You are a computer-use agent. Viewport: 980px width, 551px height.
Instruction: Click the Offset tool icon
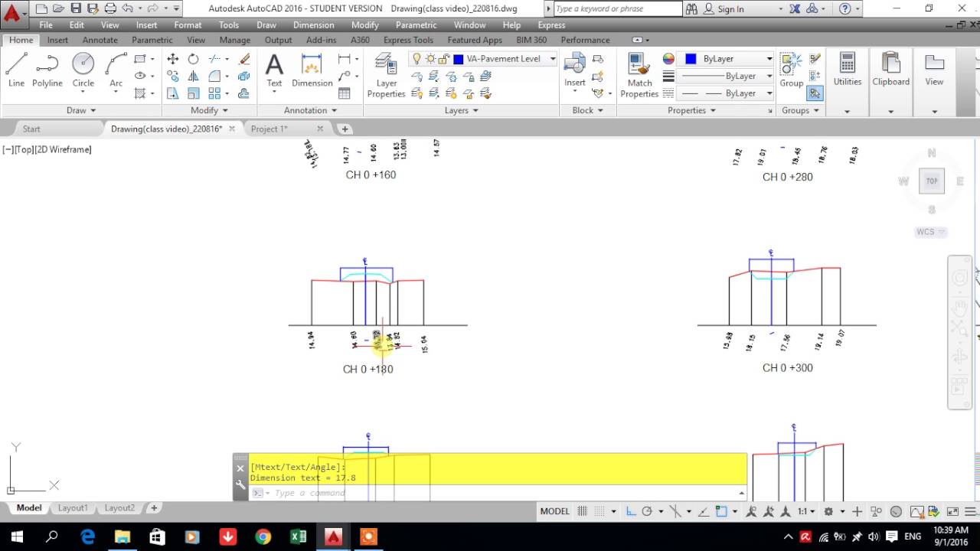[244, 93]
